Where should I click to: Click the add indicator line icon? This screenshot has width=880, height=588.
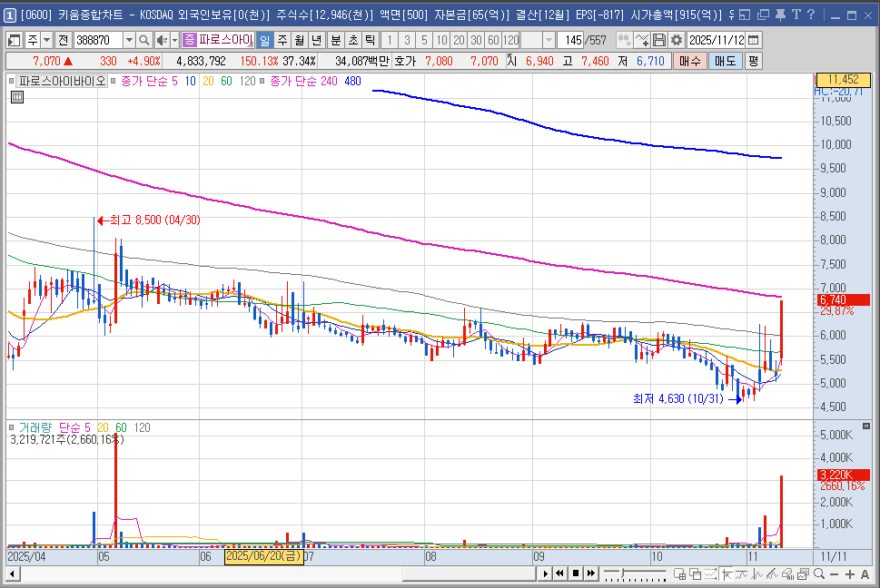[x=642, y=40]
